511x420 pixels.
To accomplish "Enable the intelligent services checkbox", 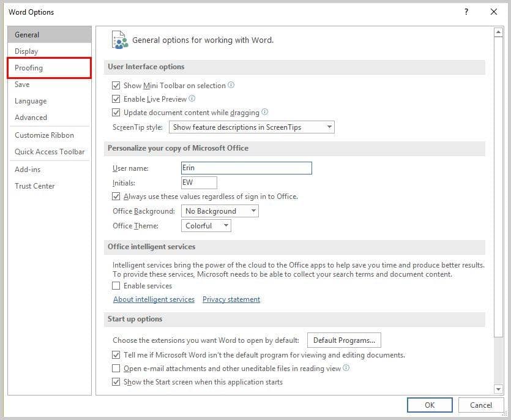I will 116,286.
